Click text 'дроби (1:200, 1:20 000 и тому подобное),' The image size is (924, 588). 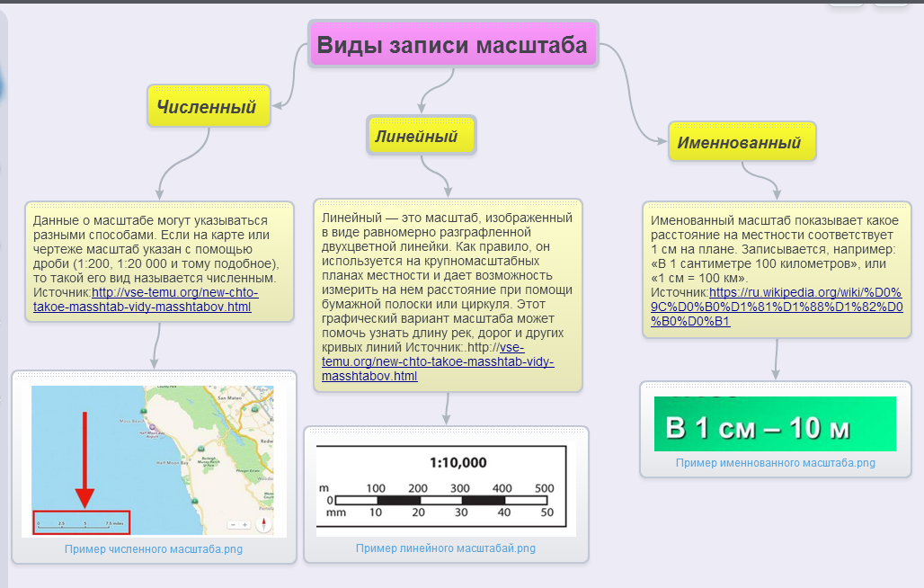point(156,263)
